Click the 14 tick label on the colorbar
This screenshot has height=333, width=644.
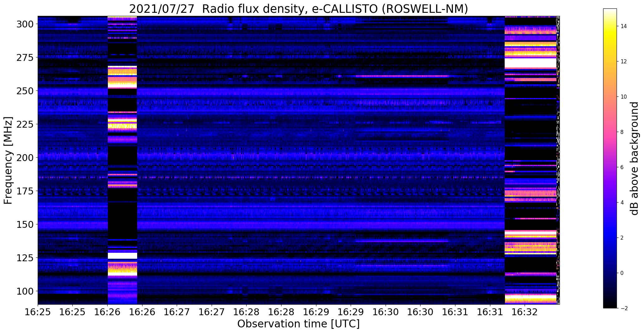[x=624, y=26]
